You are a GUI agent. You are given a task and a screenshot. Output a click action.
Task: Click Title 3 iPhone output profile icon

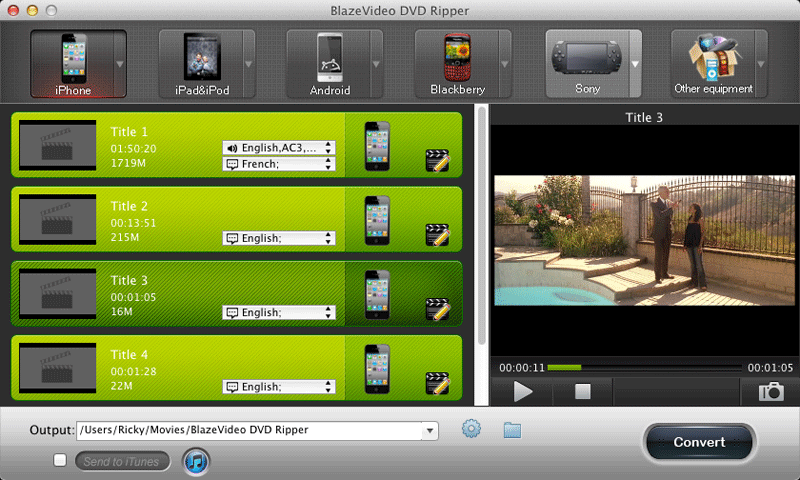pyautogui.click(x=377, y=295)
